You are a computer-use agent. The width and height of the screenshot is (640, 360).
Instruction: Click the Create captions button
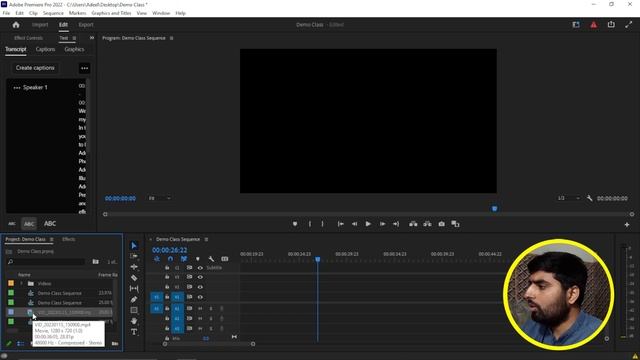pyautogui.click(x=35, y=68)
